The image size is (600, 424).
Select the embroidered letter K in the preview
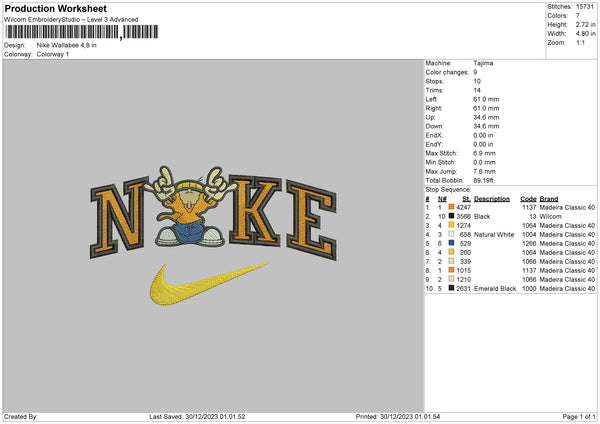pyautogui.click(x=255, y=210)
